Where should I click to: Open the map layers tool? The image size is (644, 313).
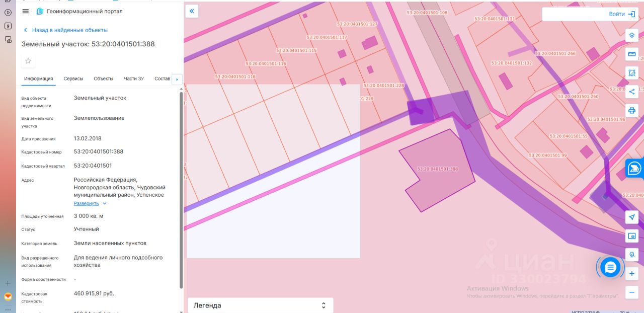[632, 35]
